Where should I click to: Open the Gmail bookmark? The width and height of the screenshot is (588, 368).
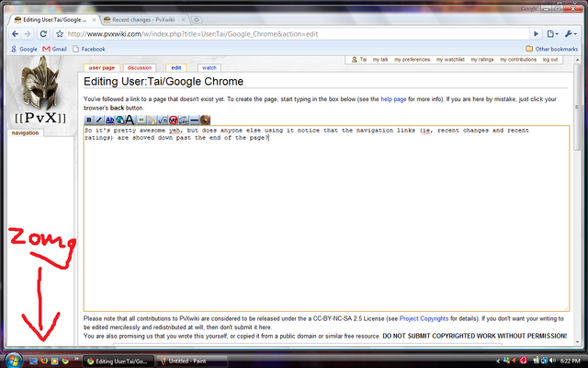[55, 49]
